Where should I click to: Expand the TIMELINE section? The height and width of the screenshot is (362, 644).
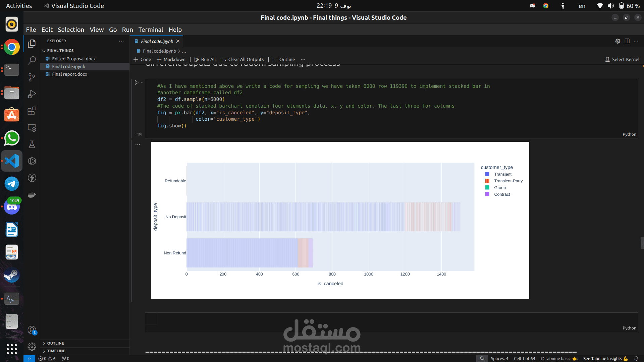point(56,351)
